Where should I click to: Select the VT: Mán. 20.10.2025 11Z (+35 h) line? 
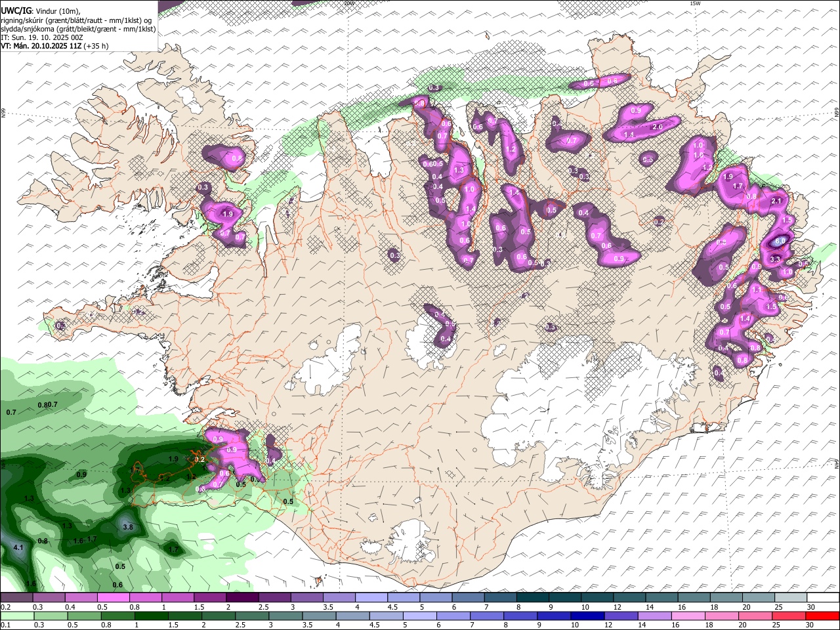(x=54, y=46)
